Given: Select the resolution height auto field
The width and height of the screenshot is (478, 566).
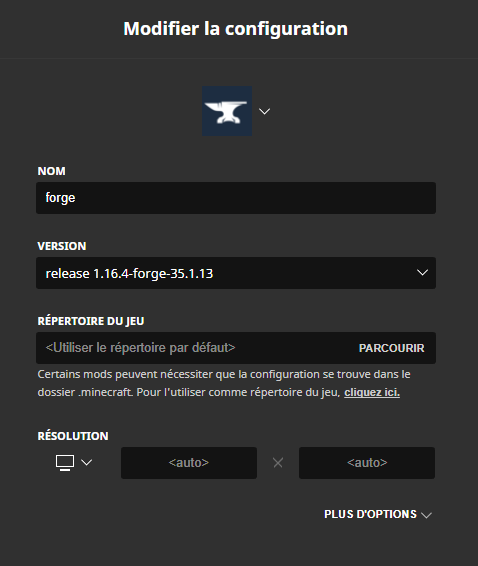Looking at the screenshot, I should (367, 463).
